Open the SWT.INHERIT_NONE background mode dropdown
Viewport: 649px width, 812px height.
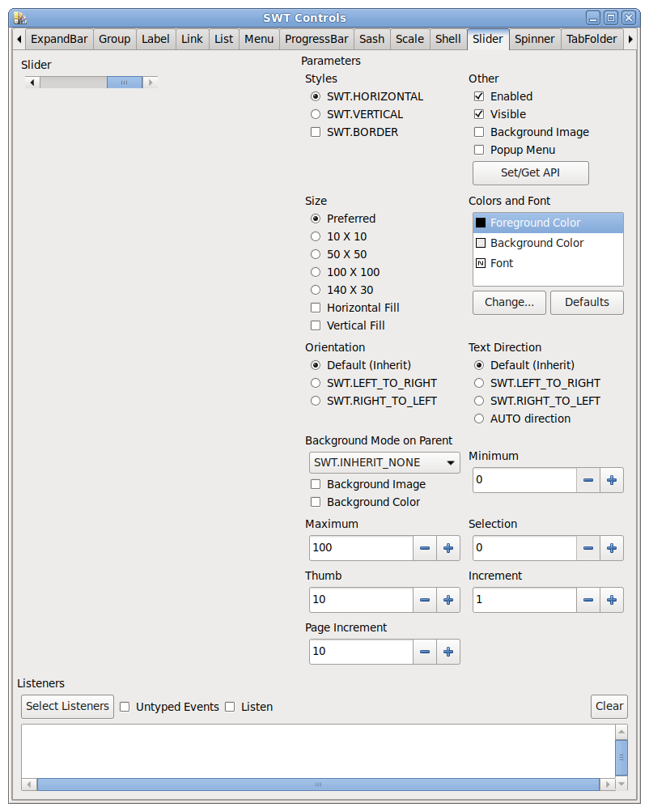(x=384, y=462)
